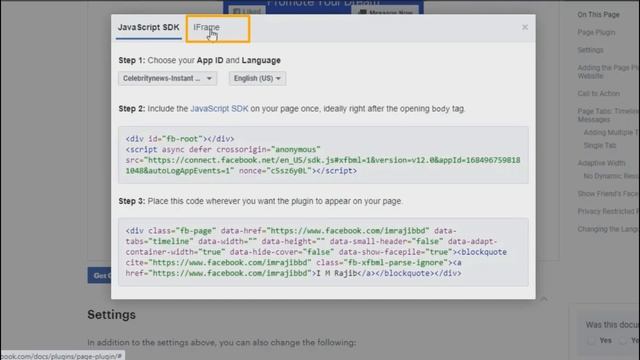Open Page Tabs: Timeline Messages sidebar link
640x360 pixels.
click(608, 115)
